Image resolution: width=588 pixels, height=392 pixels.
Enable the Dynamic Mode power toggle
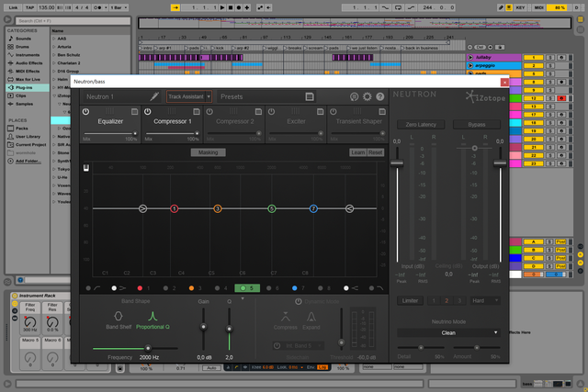click(298, 302)
